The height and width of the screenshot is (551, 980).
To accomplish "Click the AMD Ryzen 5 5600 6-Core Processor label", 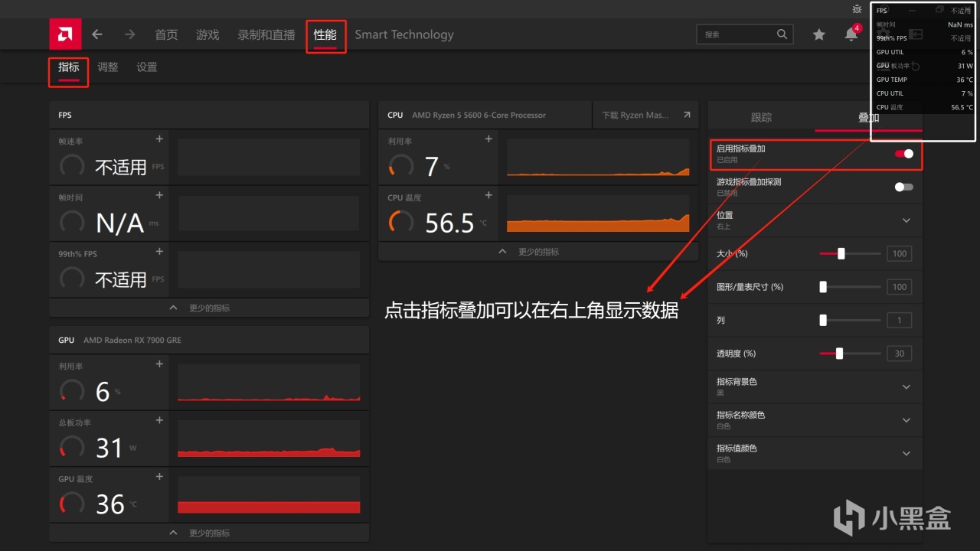I will (479, 115).
